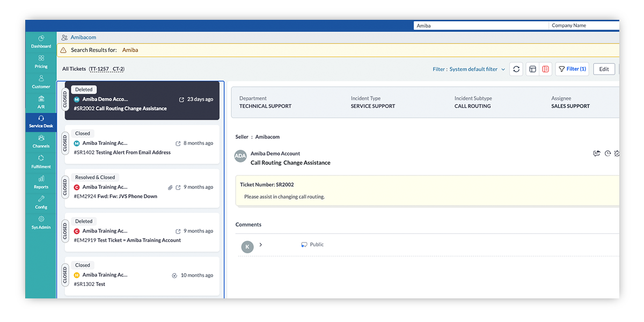644x322 pixels.
Task: Click the TECHNICAL SUPPORT department value
Action: click(x=266, y=106)
